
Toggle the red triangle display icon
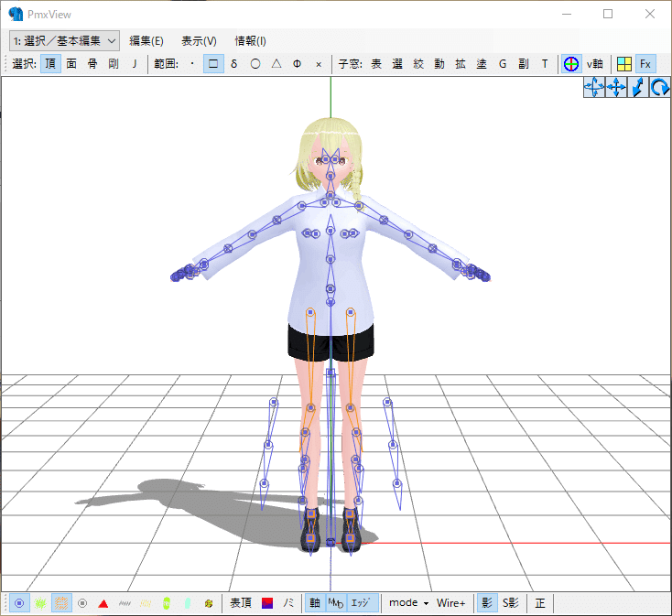pos(103,603)
